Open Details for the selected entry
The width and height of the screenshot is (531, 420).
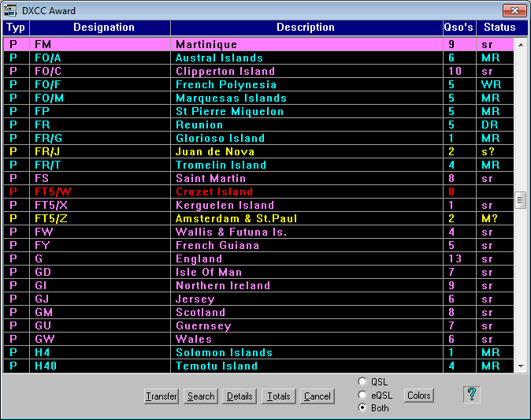240,396
